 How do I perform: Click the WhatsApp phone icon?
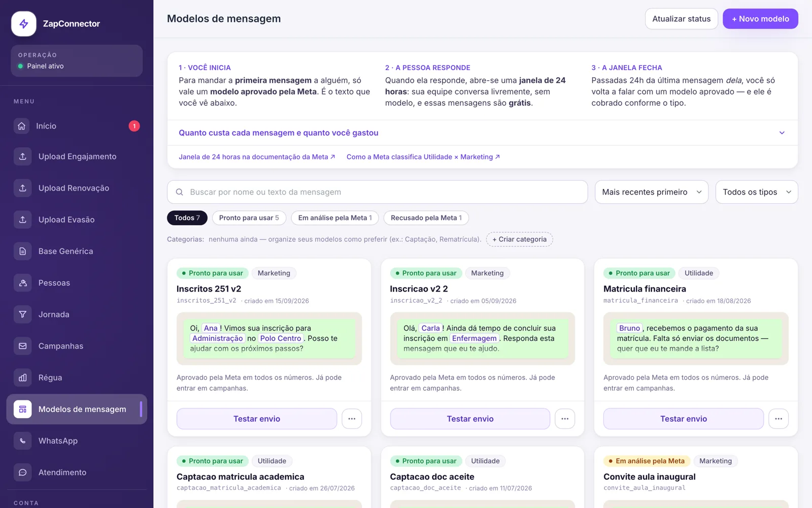22,441
